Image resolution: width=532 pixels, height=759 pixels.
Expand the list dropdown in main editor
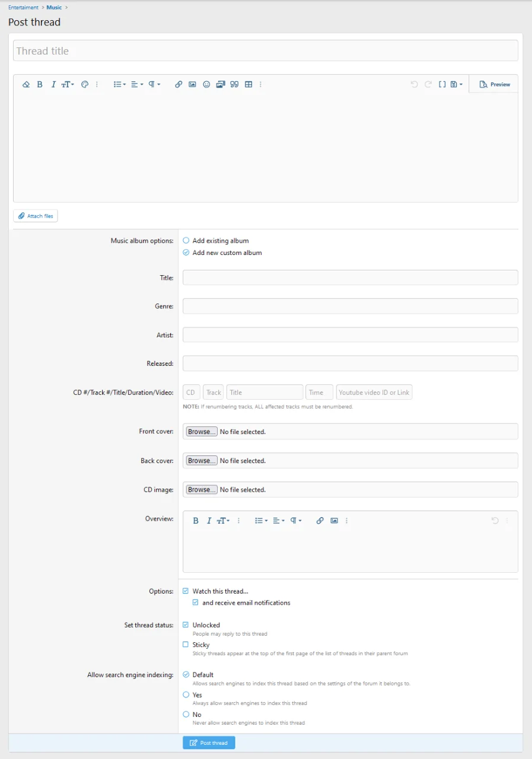(x=120, y=85)
